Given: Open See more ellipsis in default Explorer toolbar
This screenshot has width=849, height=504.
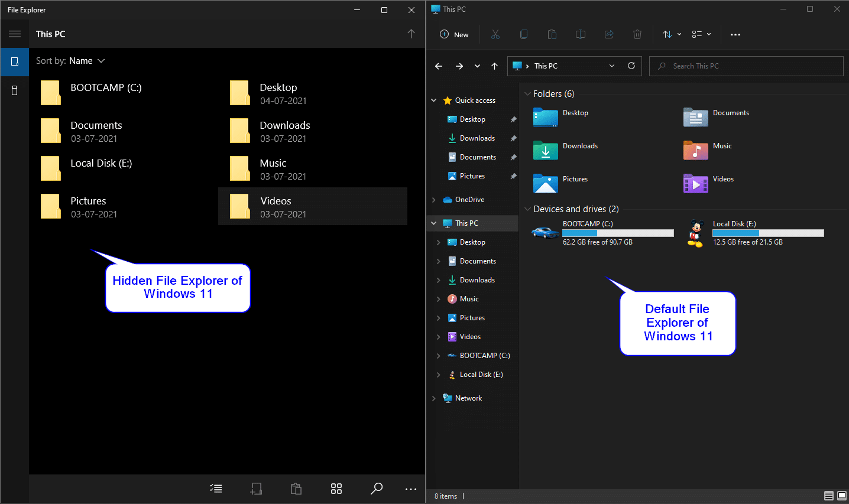Looking at the screenshot, I should pos(735,34).
